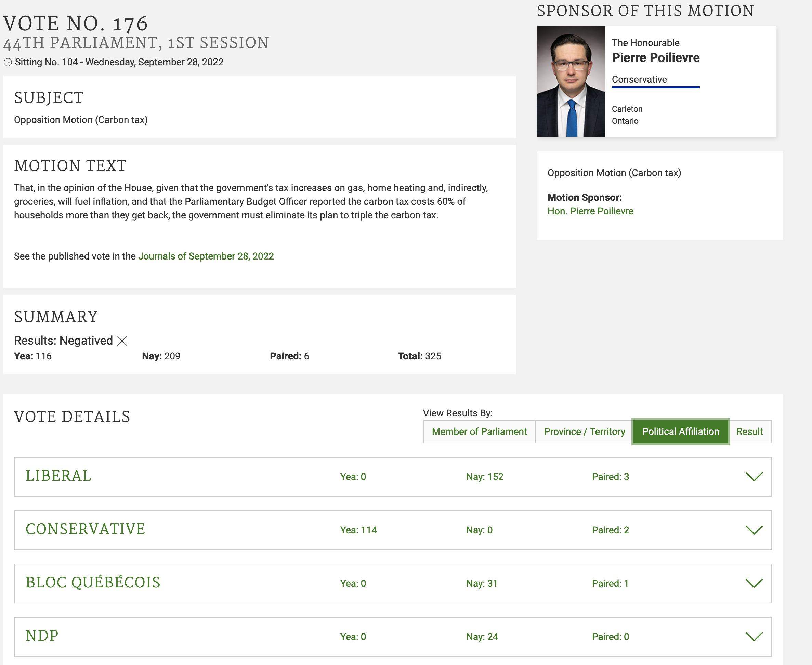Click the LIBERAL party heading

click(x=58, y=476)
